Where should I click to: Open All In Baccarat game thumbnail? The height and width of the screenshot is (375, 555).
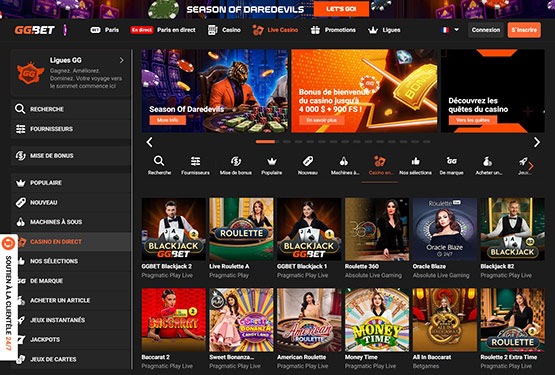pos(445,320)
